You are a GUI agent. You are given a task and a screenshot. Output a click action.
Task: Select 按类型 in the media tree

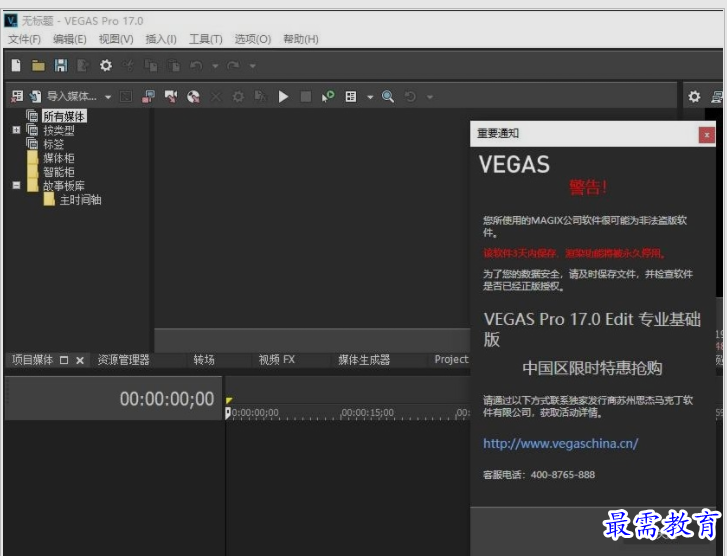59,130
